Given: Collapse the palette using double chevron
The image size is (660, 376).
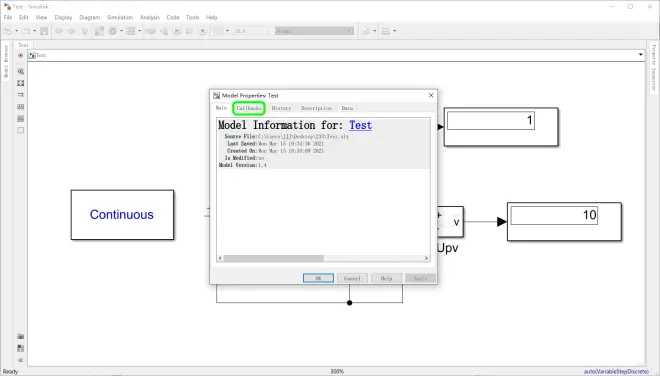Looking at the screenshot, I should (21, 360).
